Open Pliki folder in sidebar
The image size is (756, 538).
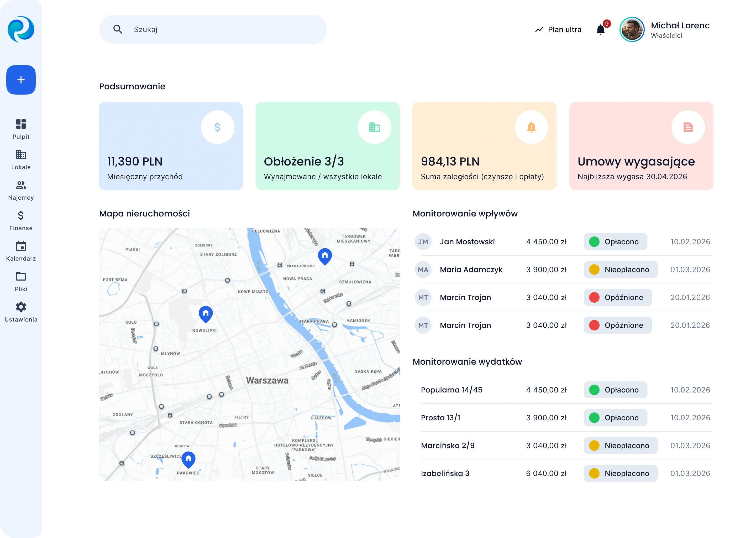point(21,282)
